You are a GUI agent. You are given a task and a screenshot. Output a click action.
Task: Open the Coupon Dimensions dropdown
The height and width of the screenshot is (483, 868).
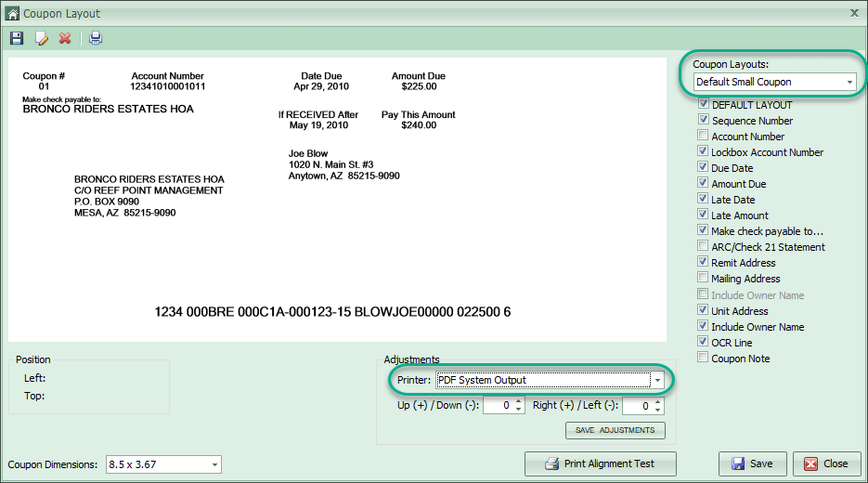tap(214, 464)
